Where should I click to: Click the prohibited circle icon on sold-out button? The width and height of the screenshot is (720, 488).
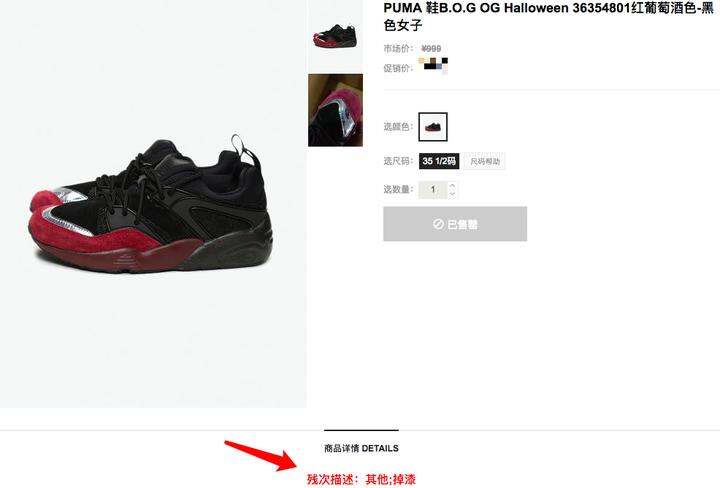pos(438,224)
